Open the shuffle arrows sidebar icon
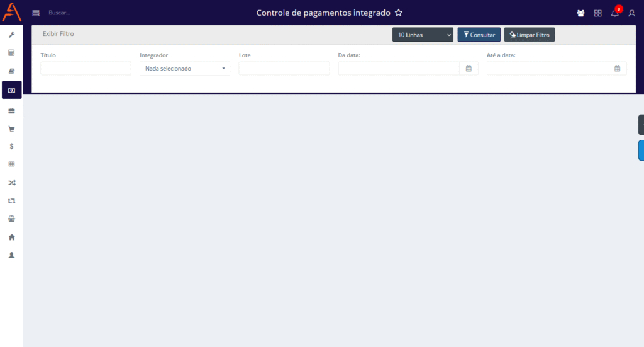This screenshot has height=347, width=644. click(11, 183)
